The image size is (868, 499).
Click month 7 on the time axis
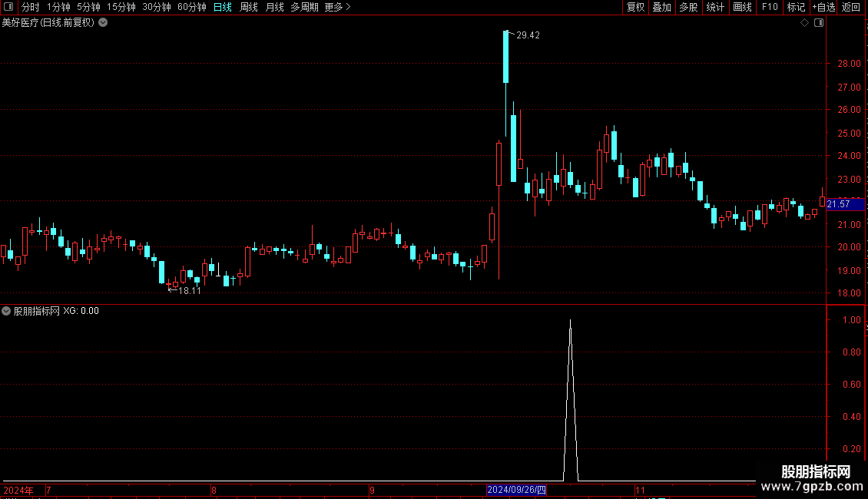point(48,491)
